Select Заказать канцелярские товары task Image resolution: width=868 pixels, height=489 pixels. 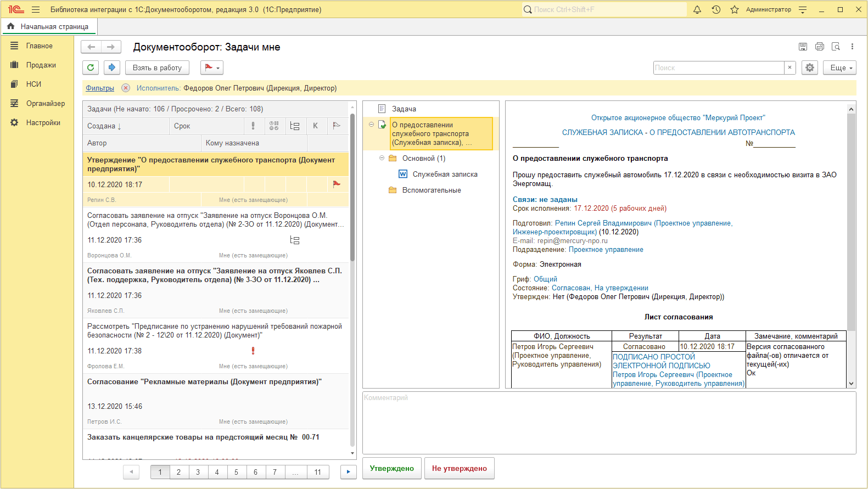[216, 444]
